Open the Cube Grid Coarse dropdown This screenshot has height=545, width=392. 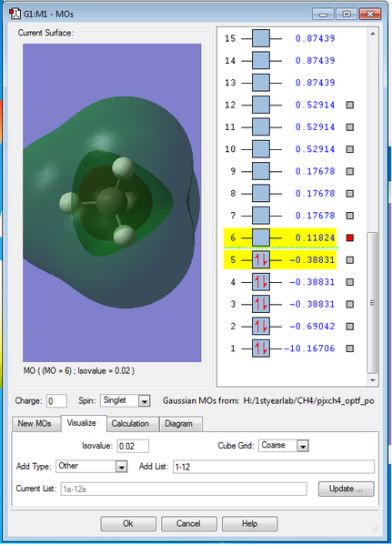pos(303,446)
